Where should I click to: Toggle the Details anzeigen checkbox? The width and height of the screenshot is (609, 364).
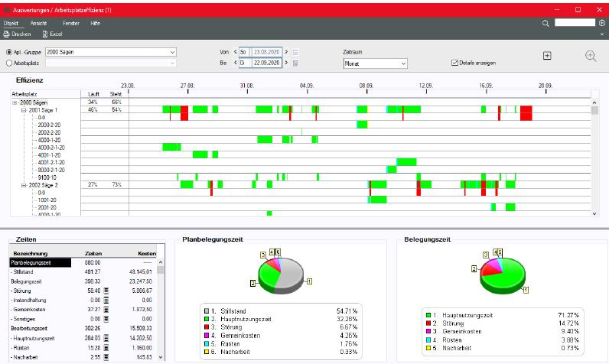(455, 63)
